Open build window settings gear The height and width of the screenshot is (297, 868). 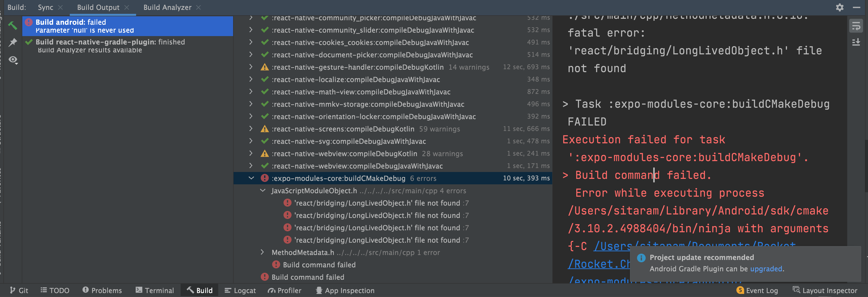pos(839,7)
